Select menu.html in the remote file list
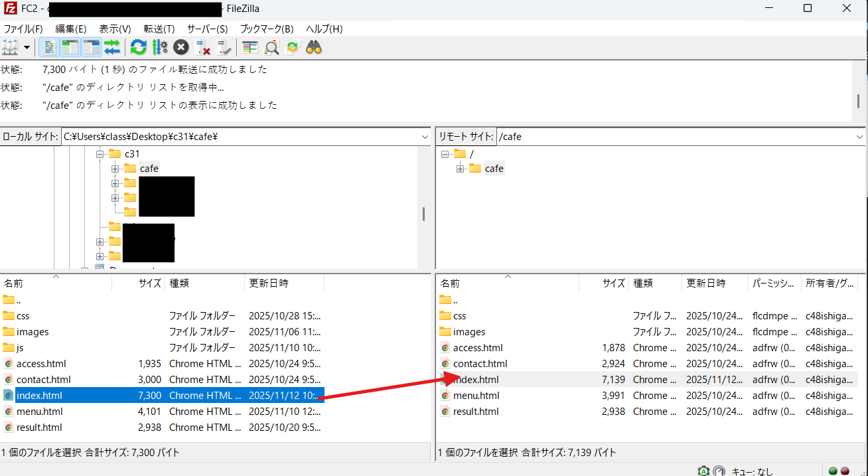This screenshot has height=476, width=868. point(476,396)
